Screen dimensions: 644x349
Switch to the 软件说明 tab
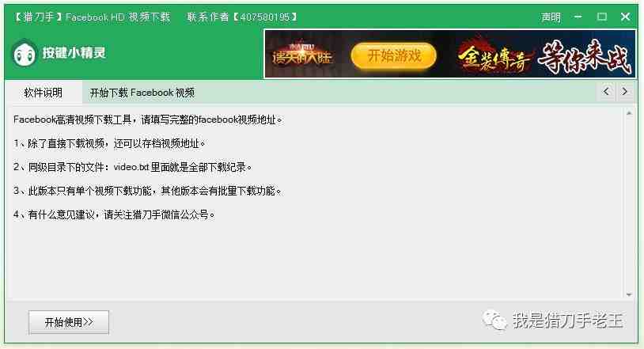pos(44,93)
